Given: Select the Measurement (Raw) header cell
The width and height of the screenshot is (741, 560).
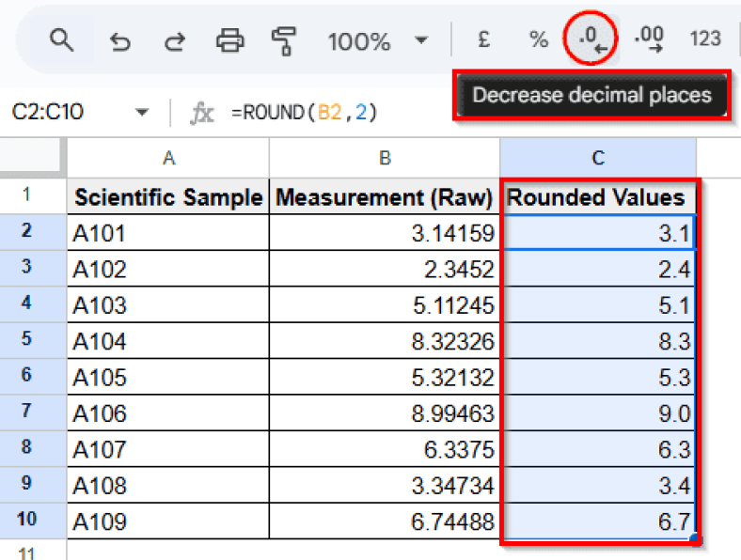Looking at the screenshot, I should (x=384, y=197).
